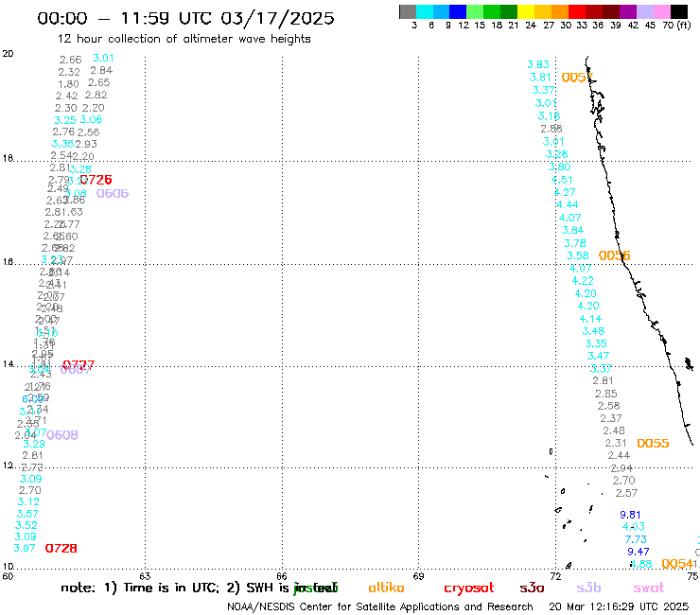Screen dimensions: 700x615
Task: Click the blue wave height value 9.81
Action: 630,515
